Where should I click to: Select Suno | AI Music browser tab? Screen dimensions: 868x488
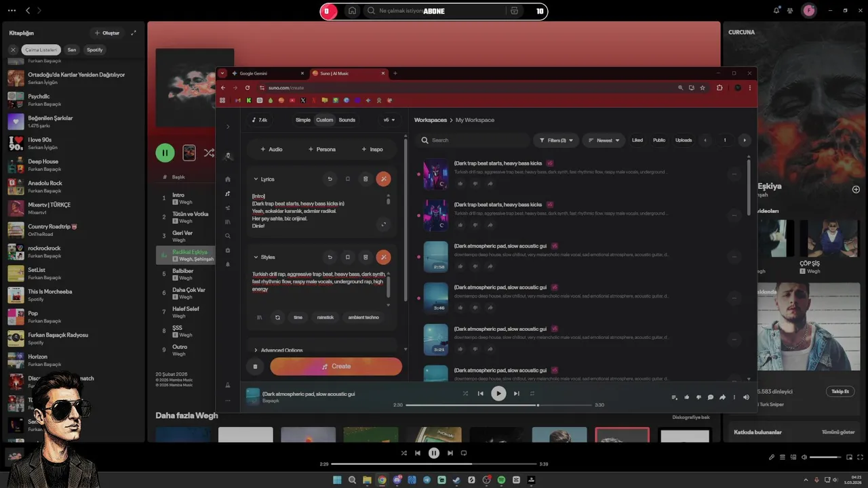coord(349,73)
